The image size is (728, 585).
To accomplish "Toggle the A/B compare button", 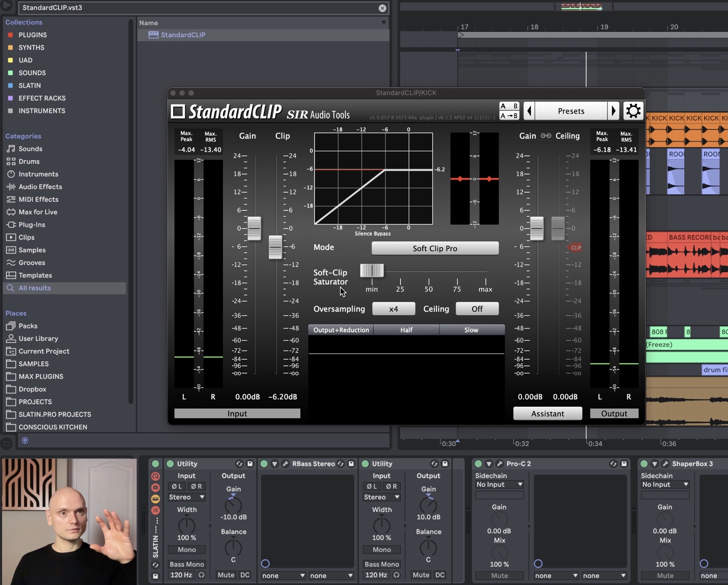I will (509, 106).
